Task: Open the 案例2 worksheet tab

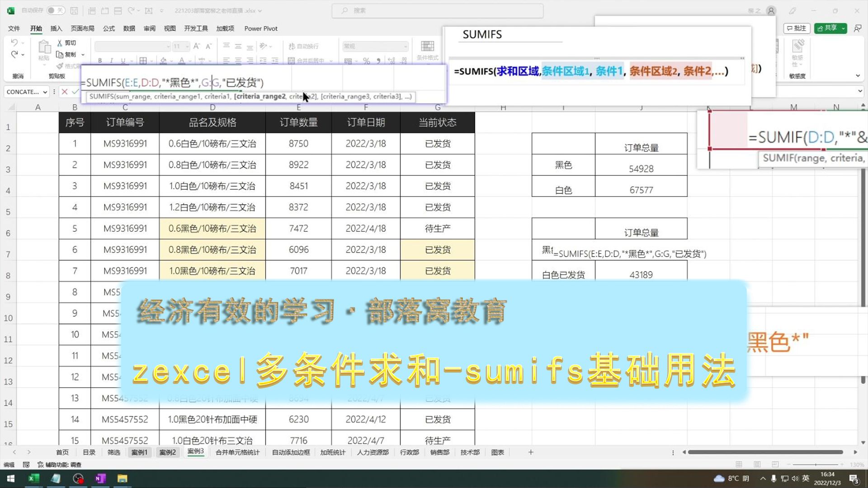Action: pos(168,452)
